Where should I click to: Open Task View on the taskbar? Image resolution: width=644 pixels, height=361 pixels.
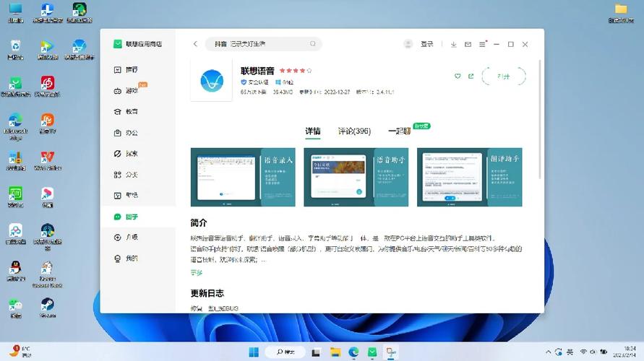tap(316, 352)
